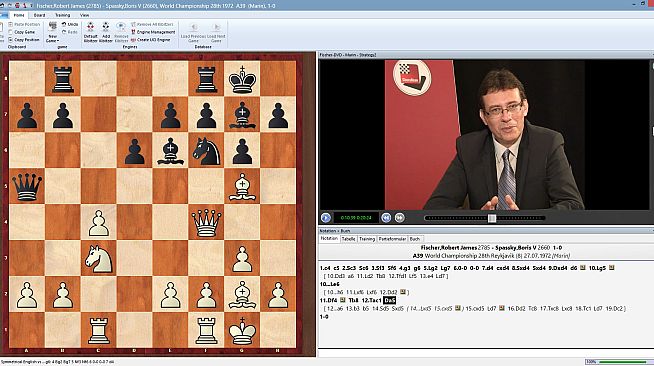This screenshot has height=366, width=654.
Task: Click the white queen on f4
Action: tap(206, 223)
